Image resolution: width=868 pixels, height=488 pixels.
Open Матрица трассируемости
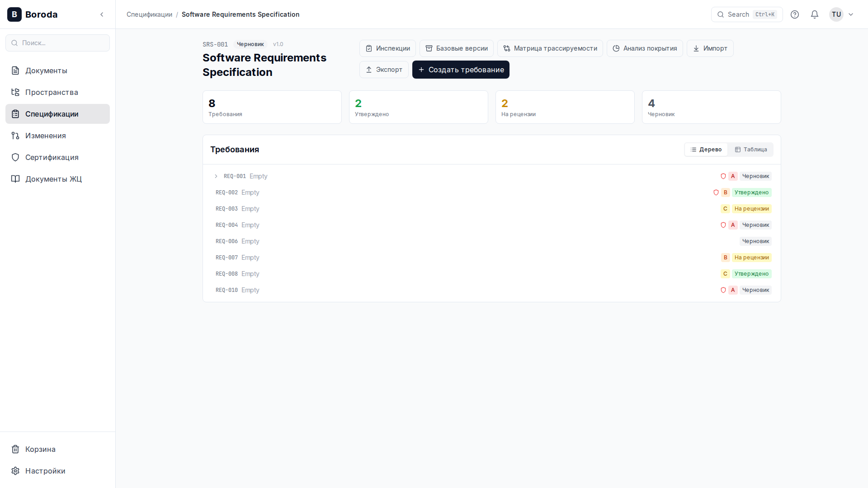pos(550,48)
